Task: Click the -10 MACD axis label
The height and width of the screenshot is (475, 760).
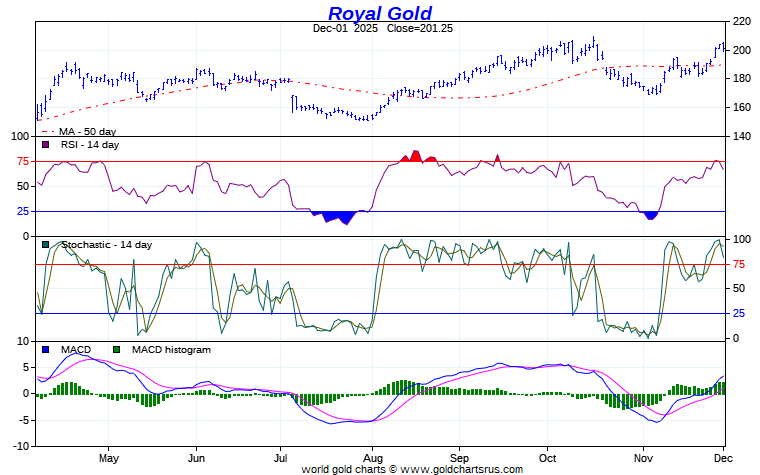Action: (x=21, y=446)
